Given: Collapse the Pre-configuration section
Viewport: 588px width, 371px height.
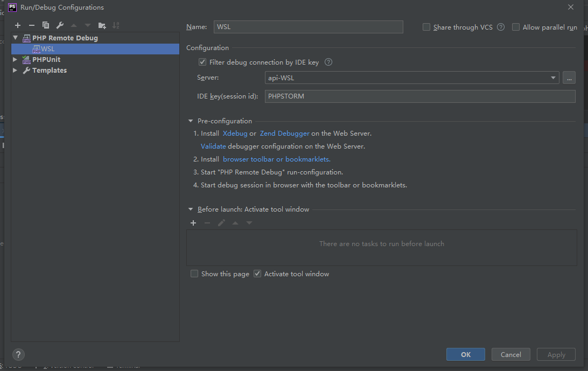Looking at the screenshot, I should [x=191, y=121].
